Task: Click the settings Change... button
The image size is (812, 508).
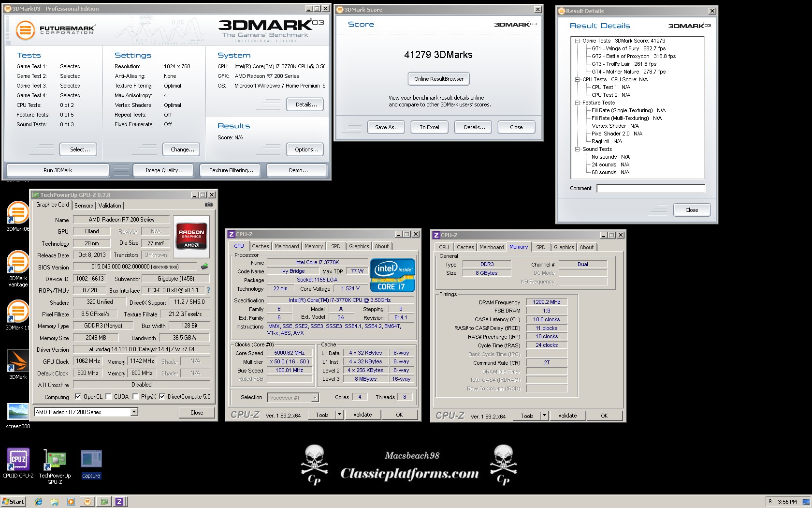Action: pyautogui.click(x=182, y=149)
